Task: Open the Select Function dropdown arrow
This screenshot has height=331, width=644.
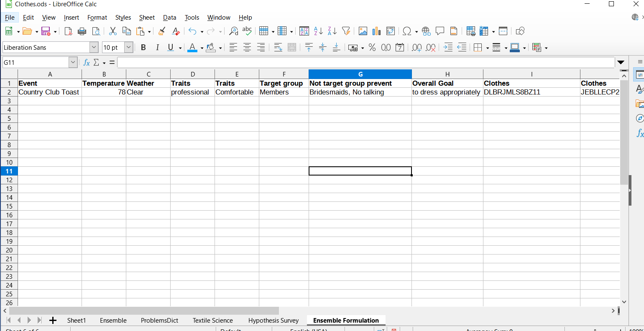Action: [104, 63]
